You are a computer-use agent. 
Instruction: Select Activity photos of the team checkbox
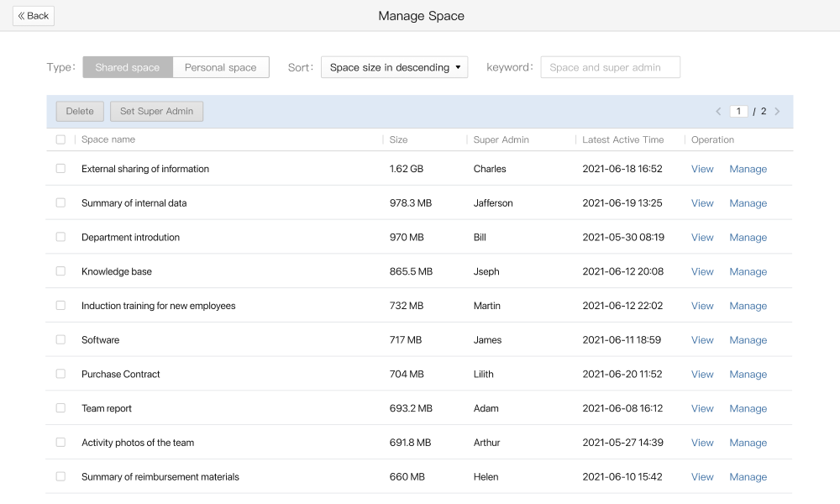point(60,443)
